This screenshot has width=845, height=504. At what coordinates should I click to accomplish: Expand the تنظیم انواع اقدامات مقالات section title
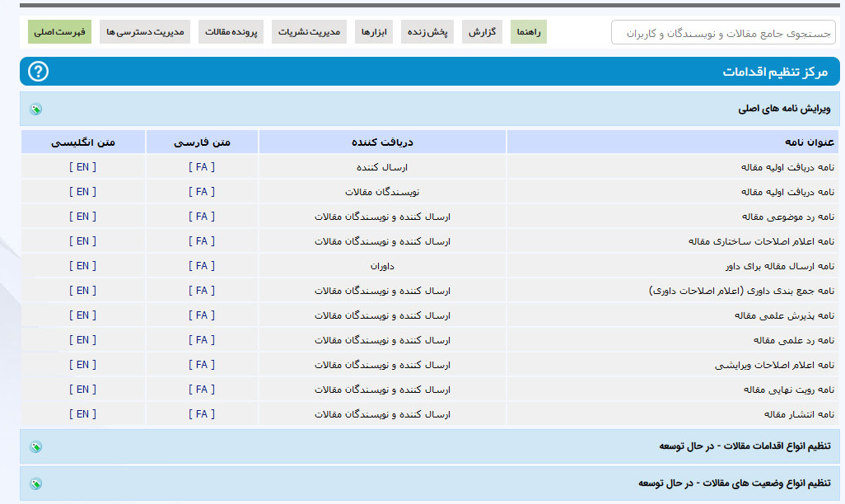coord(745,446)
